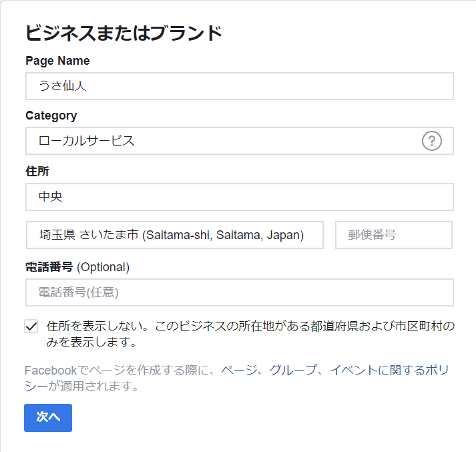This screenshot has width=476, height=452.
Task: Open the Category field showing ローカルサービス
Action: click(220, 141)
